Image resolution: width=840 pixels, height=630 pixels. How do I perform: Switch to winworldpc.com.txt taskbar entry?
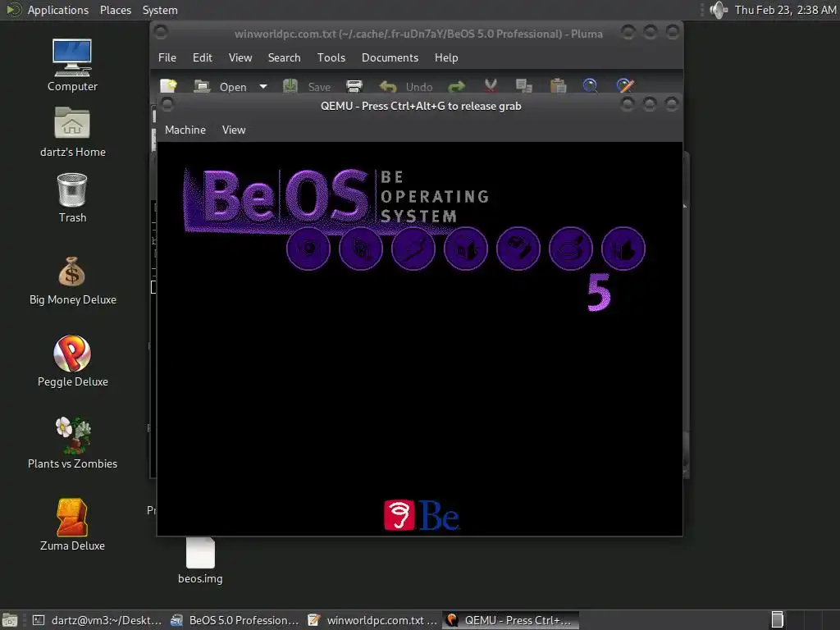(x=372, y=620)
